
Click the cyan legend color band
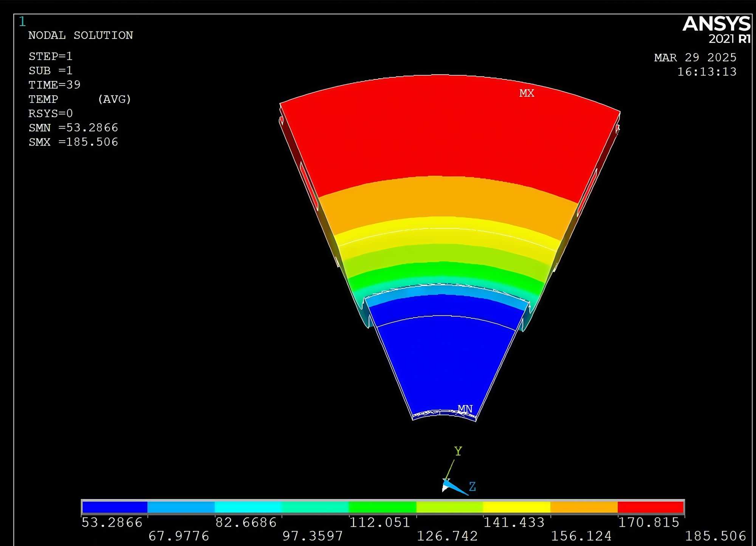pos(248,507)
